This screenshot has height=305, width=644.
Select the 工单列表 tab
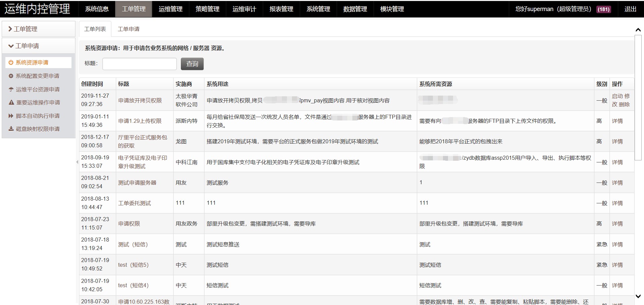95,29
